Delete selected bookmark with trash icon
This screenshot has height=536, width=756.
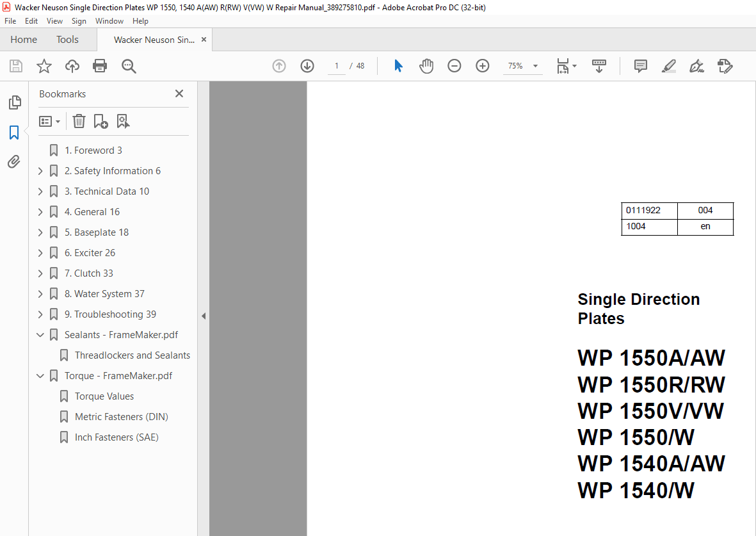[79, 121]
